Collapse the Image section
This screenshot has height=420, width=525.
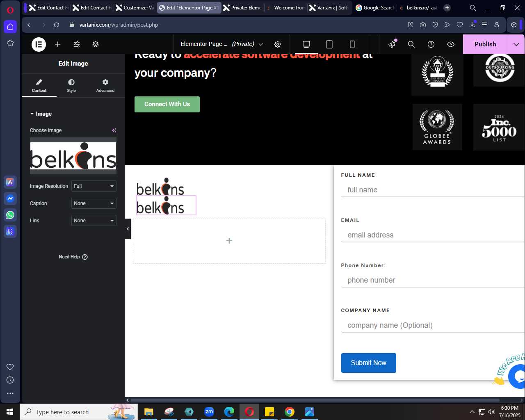(x=41, y=114)
